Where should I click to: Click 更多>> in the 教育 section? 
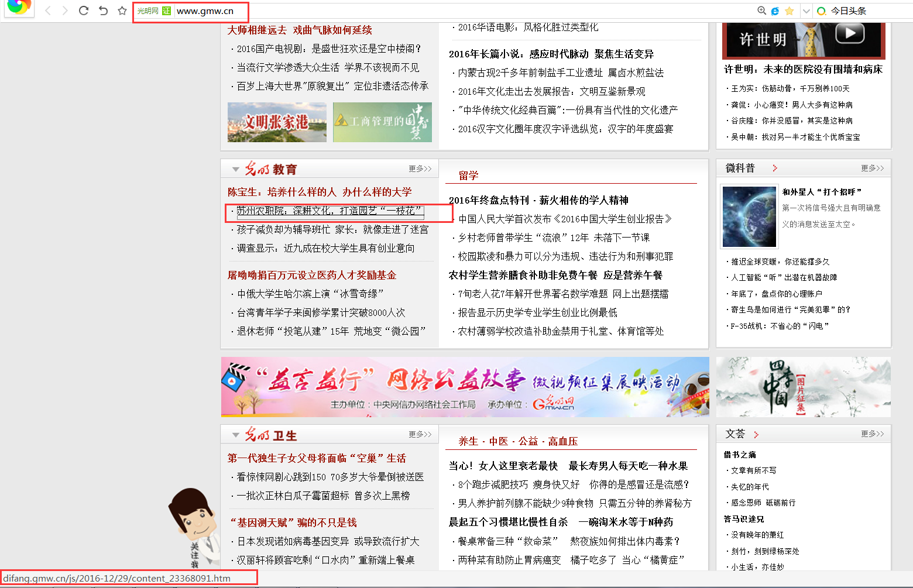click(420, 169)
